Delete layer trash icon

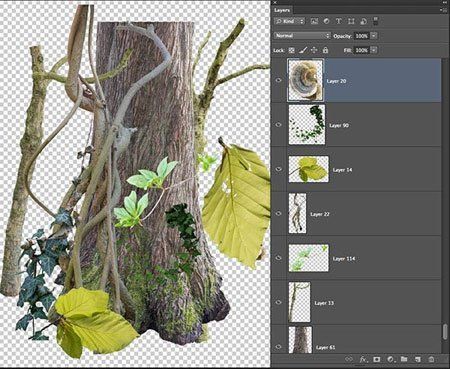431,359
